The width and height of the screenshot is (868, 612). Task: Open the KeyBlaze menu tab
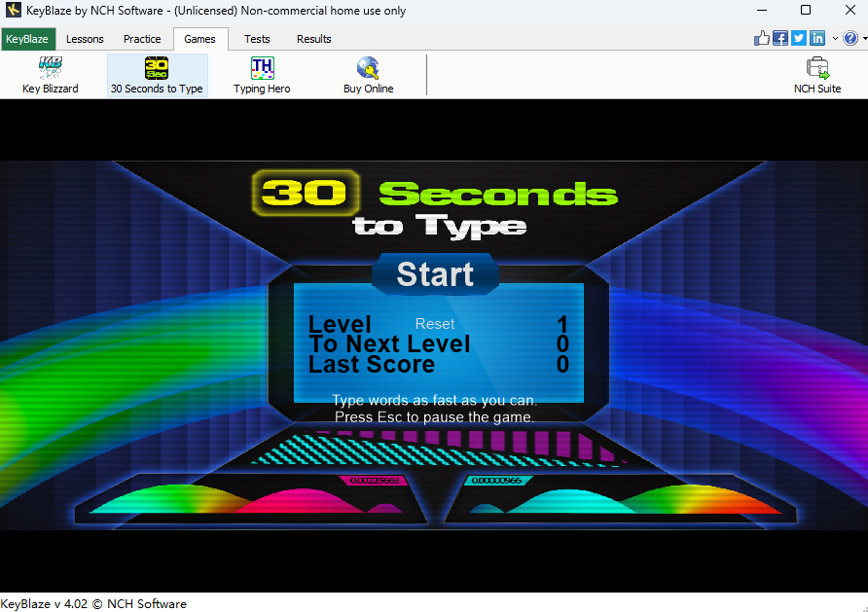click(x=27, y=39)
